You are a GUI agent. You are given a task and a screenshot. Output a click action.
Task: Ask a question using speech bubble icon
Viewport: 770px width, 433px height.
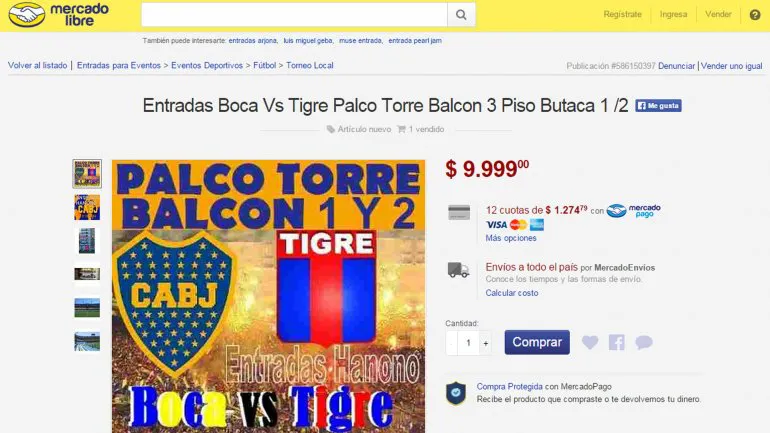pos(643,342)
